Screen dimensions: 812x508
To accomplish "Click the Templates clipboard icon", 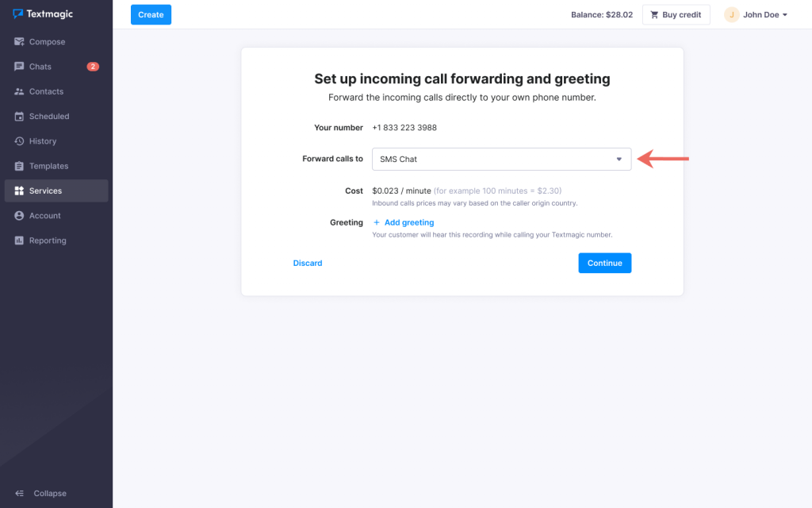I will 19,166.
